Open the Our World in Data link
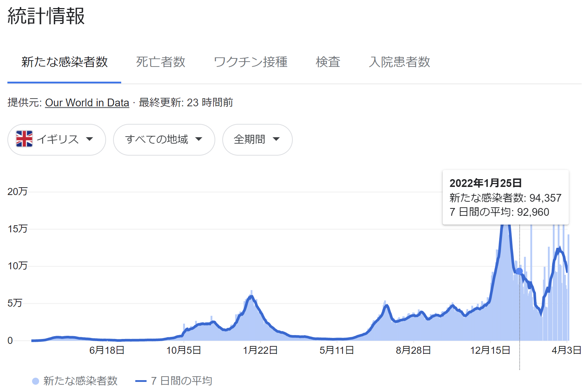Screen dimensions: 588x390 click(x=87, y=103)
